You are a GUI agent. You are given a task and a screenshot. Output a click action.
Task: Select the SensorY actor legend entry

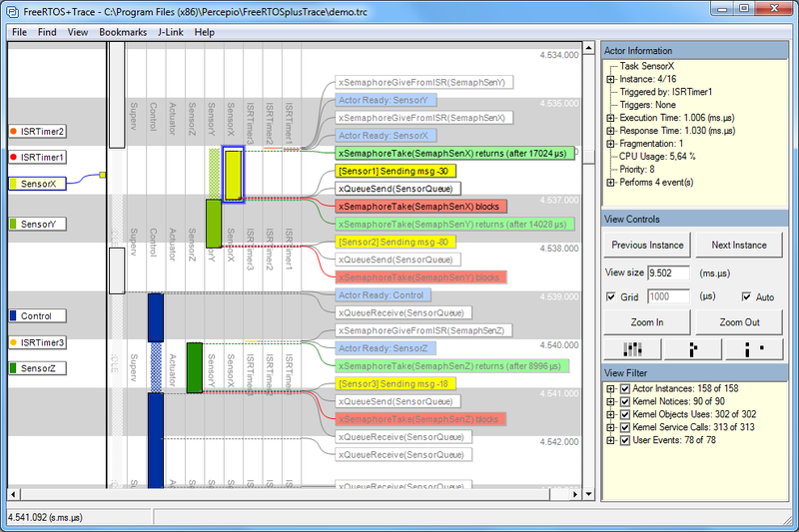point(37,225)
